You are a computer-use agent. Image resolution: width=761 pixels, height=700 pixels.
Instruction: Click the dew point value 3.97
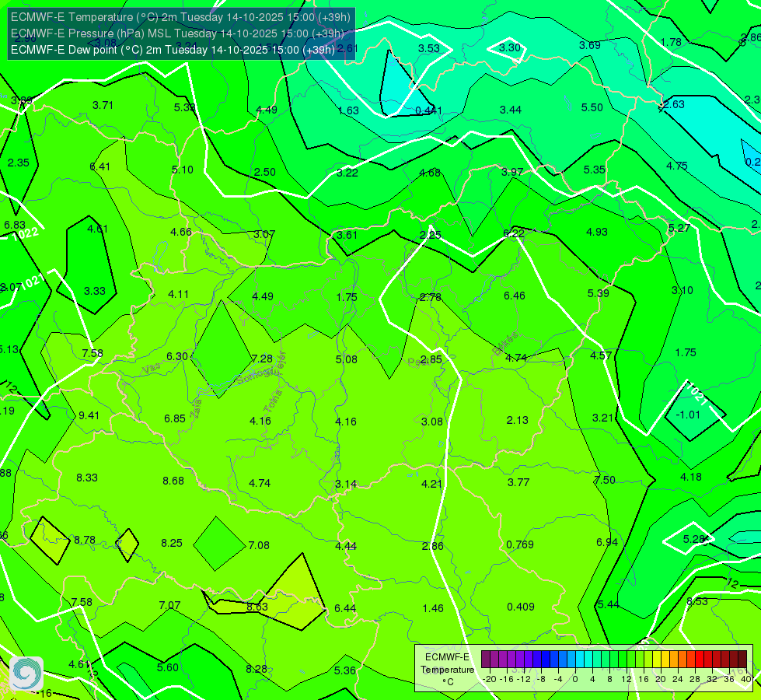click(512, 172)
